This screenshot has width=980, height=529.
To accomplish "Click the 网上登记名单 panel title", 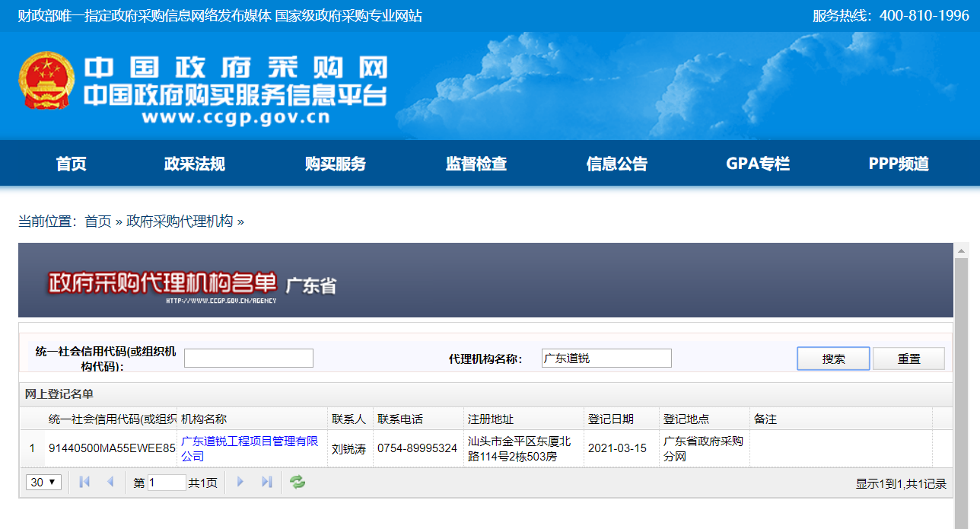I will pyautogui.click(x=59, y=394).
